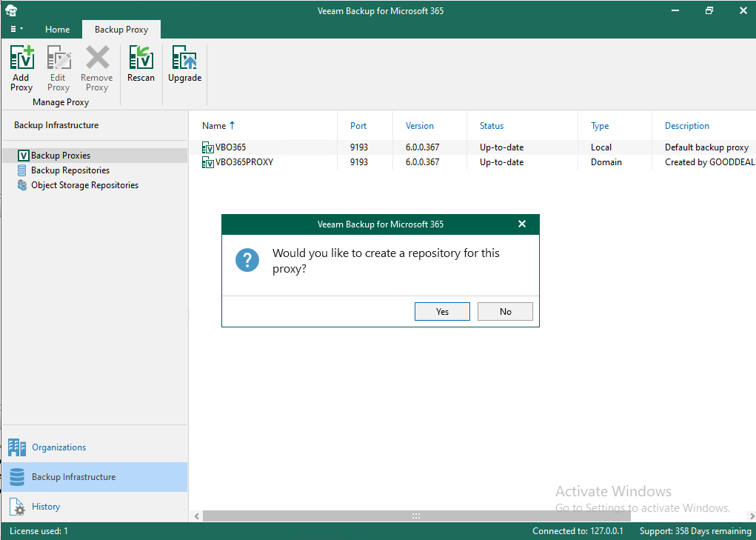Click the Up-to-date status of VBO365PROXY

tap(501, 162)
